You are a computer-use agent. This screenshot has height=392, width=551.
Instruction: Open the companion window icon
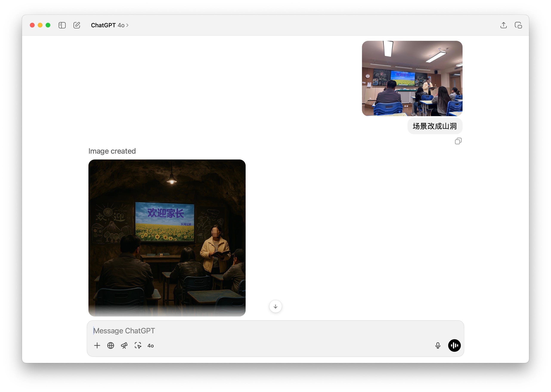pos(518,25)
